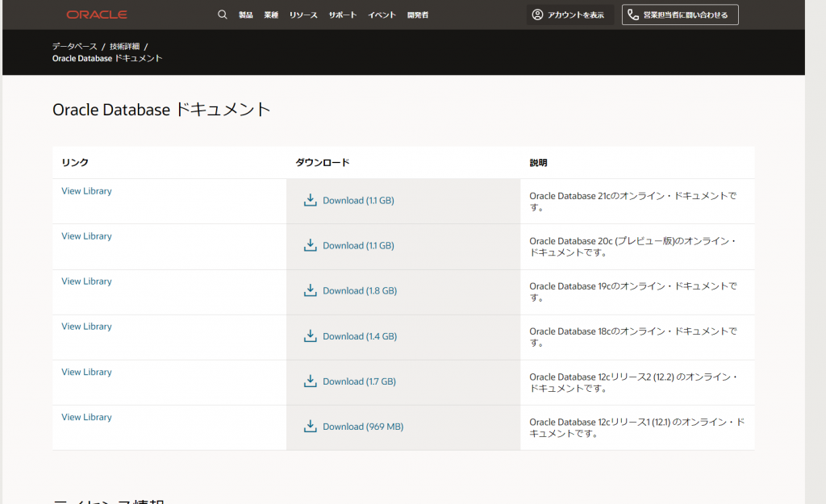Click download arrow icon for 1.8 GB file
The width and height of the screenshot is (826, 504).
pos(311,290)
